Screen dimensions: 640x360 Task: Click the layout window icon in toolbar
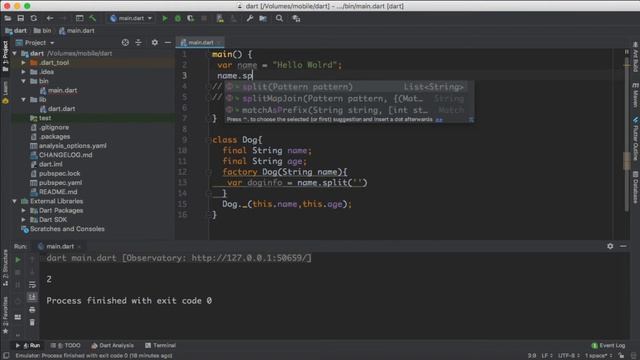pos(80,18)
